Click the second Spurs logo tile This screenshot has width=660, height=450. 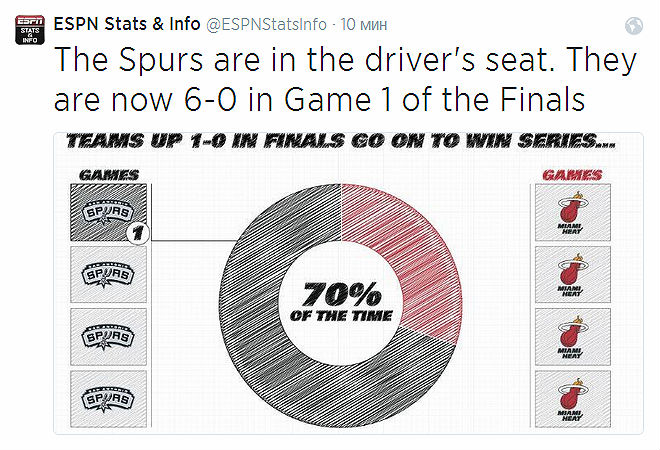[x=109, y=274]
